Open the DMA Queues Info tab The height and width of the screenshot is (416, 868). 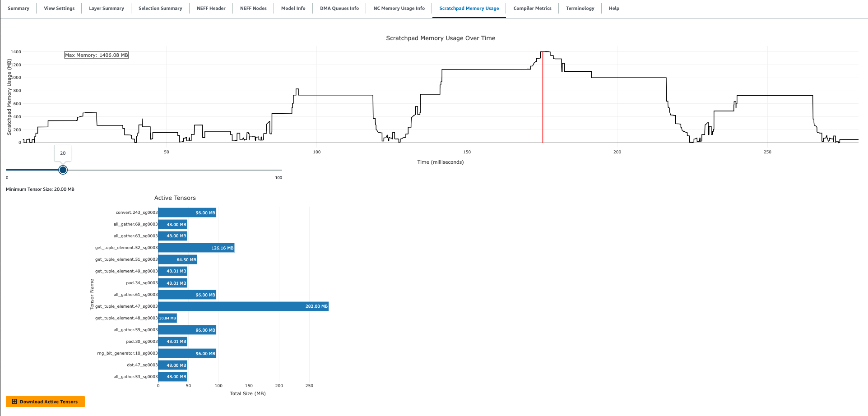pos(339,8)
